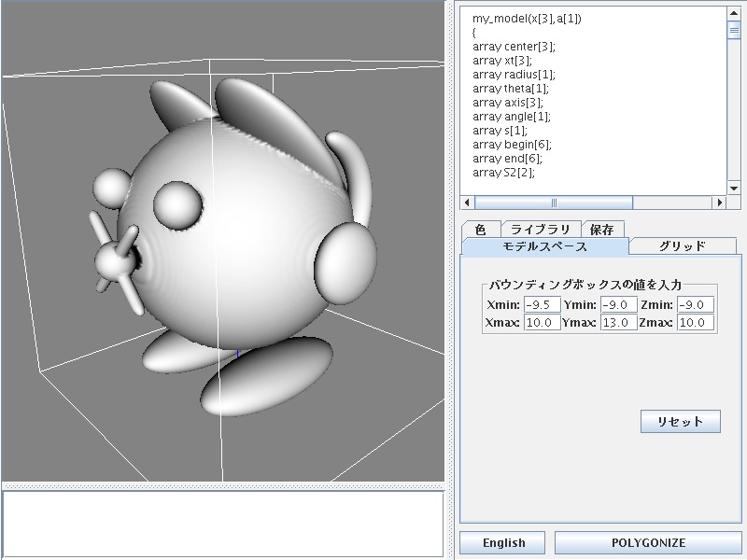
Task: Click code editor scroll up arrow
Action: click(x=734, y=13)
